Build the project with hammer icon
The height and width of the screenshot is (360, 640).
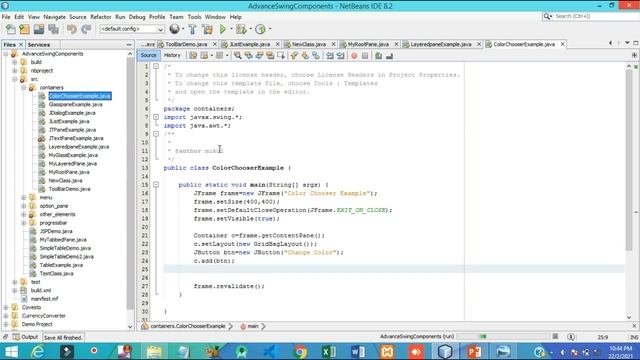click(x=192, y=29)
